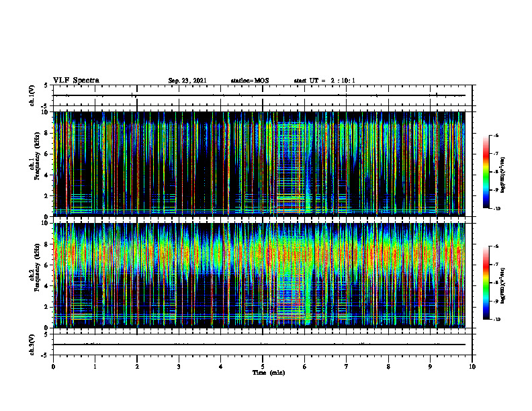
Task: Click the date "Sep. 23, 2021"
Action: 187,81
